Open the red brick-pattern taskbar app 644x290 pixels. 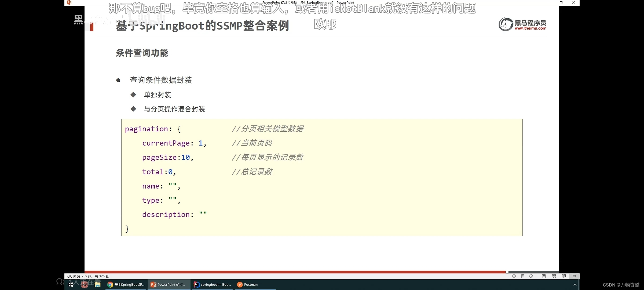click(85, 285)
